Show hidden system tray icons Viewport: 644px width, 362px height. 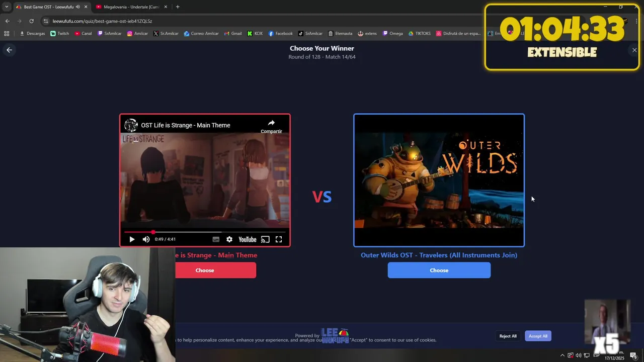pos(562,355)
